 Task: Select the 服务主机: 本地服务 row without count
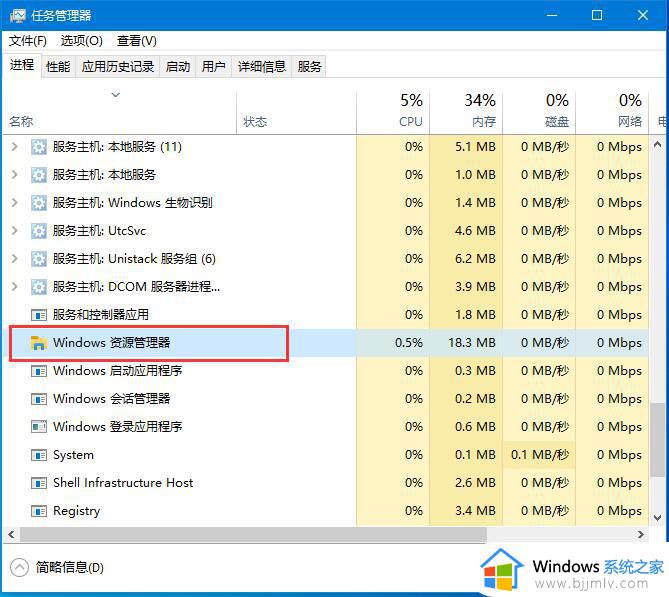[326, 175]
